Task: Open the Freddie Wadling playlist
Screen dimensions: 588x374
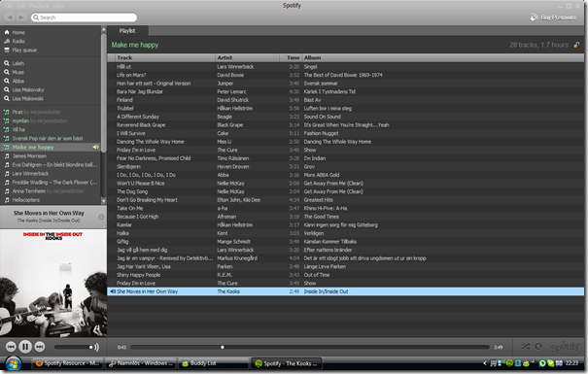Action: pos(54,183)
